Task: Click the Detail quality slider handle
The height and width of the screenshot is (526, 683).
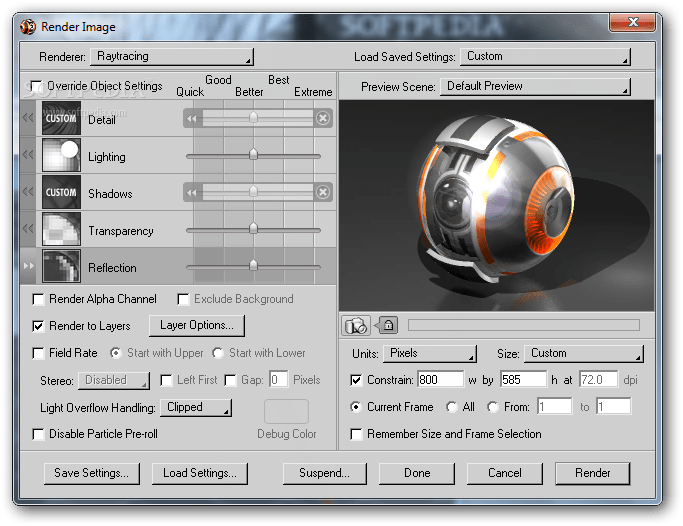Action: pos(253,118)
